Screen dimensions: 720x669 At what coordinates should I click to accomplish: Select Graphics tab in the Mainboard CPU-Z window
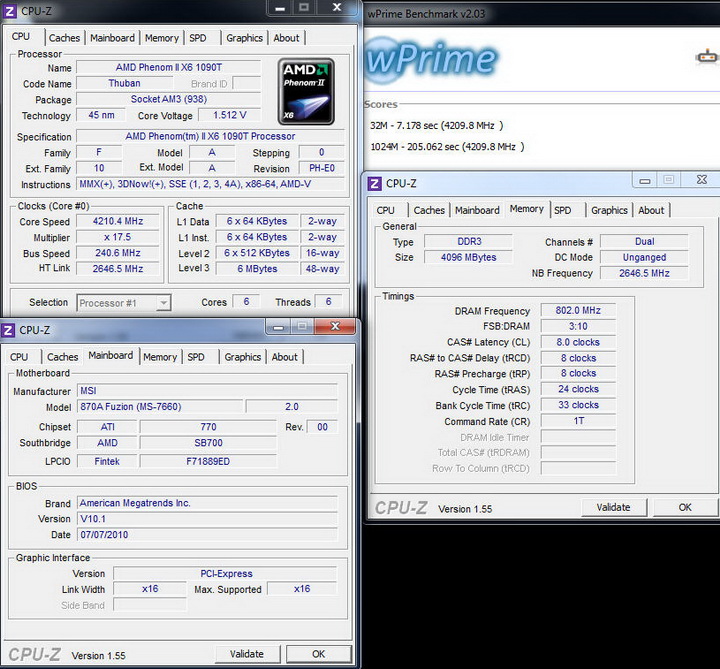pos(242,357)
